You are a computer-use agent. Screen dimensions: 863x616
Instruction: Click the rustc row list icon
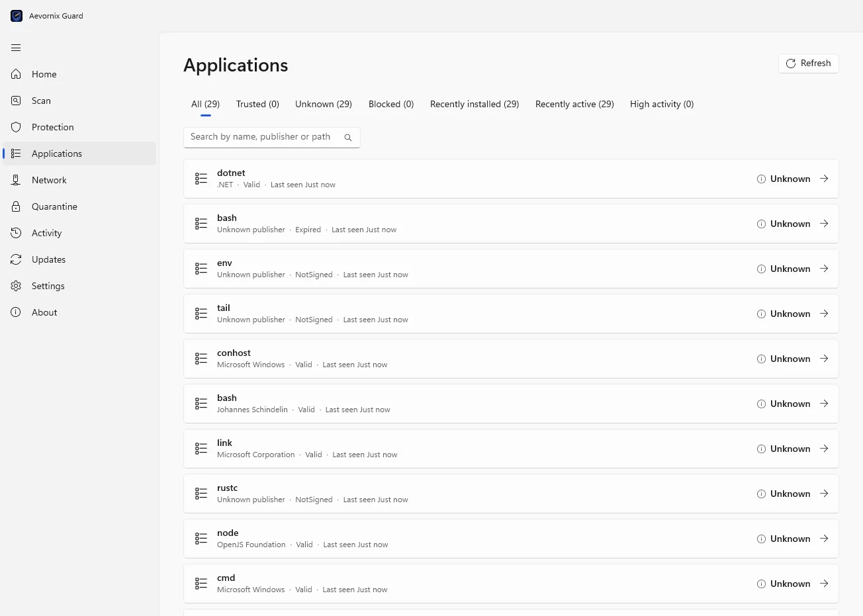201,494
